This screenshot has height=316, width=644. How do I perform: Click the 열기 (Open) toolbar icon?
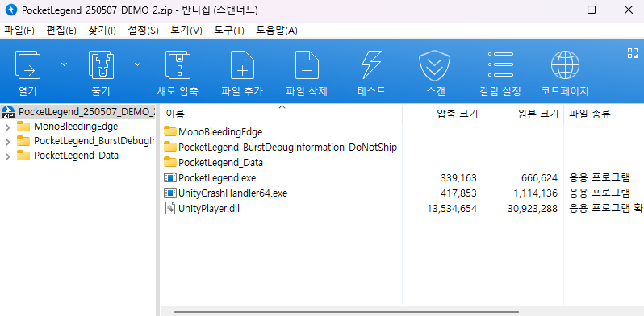click(x=27, y=64)
